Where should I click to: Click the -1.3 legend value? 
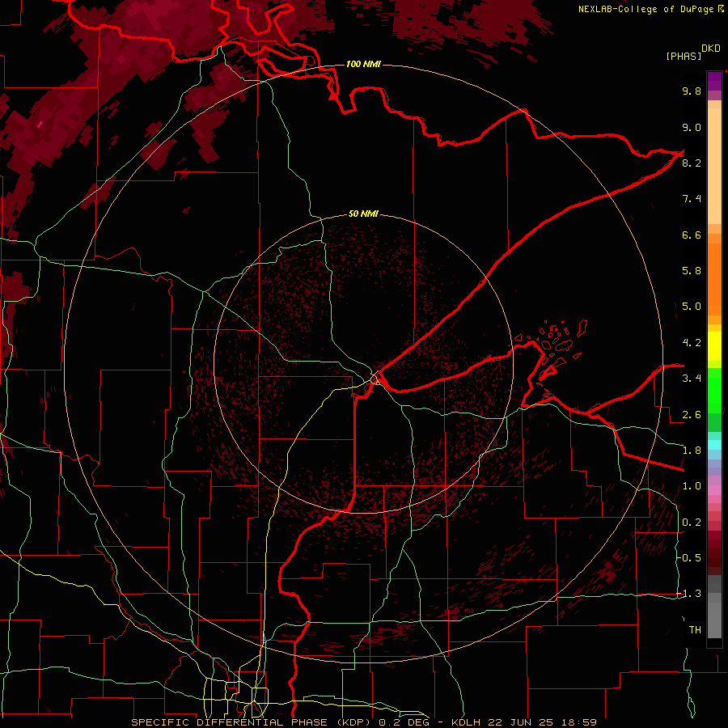point(689,594)
